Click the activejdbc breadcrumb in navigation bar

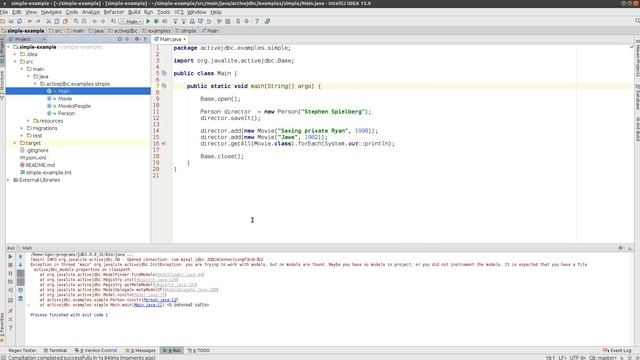(x=123, y=31)
